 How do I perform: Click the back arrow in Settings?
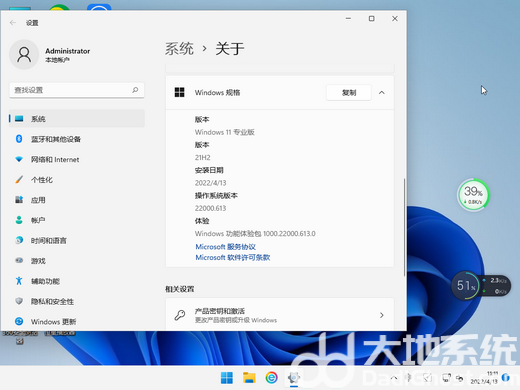(13, 23)
